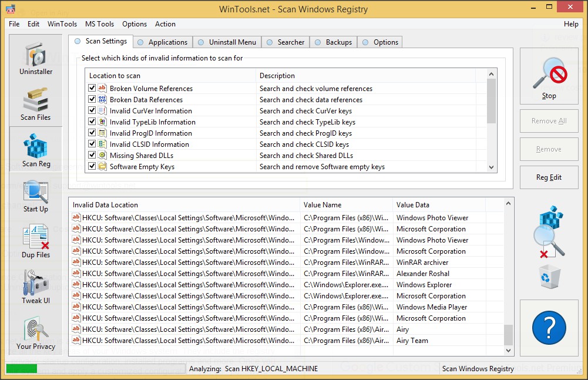Open the Uninstaller tool in sidebar
Screen dimensions: 588x380
[x=36, y=58]
